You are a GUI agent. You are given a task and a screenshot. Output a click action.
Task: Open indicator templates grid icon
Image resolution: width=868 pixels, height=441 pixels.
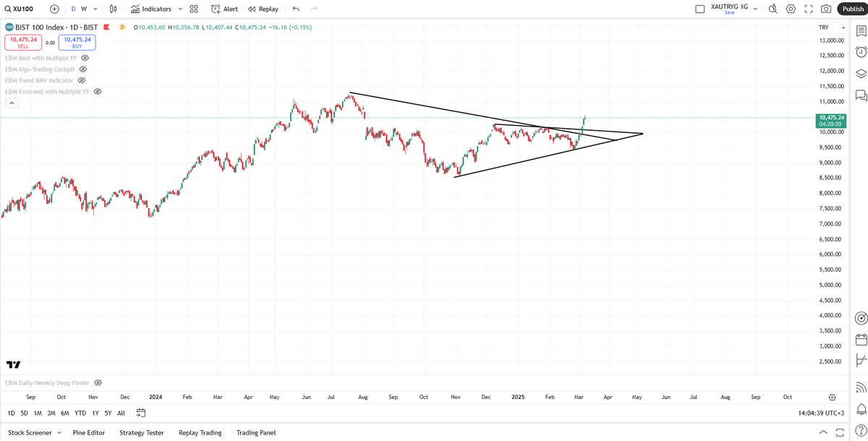(194, 9)
